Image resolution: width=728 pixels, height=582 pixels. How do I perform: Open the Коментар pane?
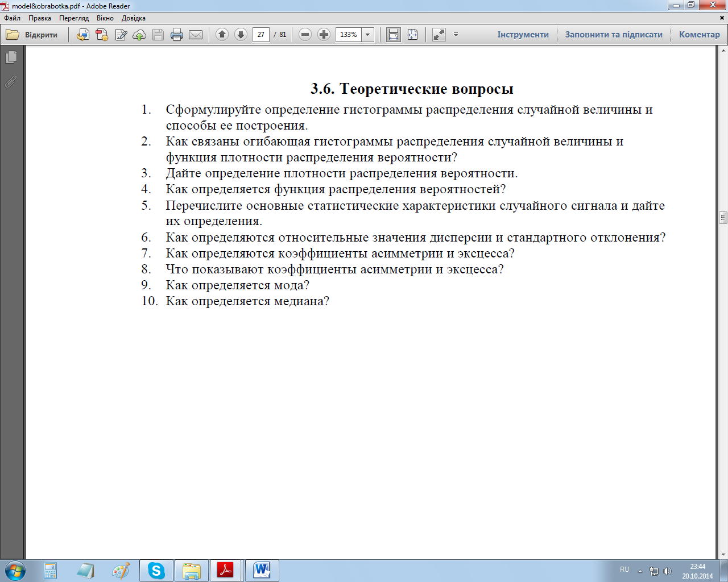pos(700,35)
